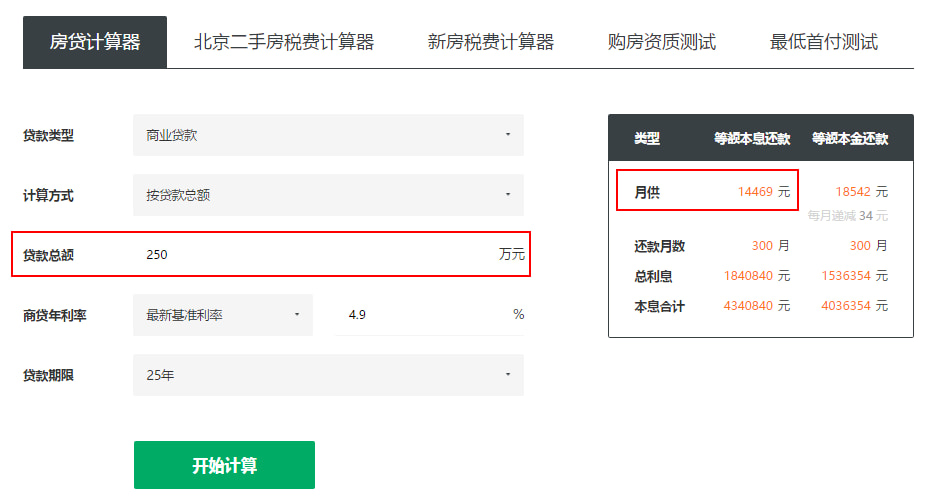The height and width of the screenshot is (500, 949).
Task: Expand the 最新基准利率 rate dropdown
Action: click(223, 315)
